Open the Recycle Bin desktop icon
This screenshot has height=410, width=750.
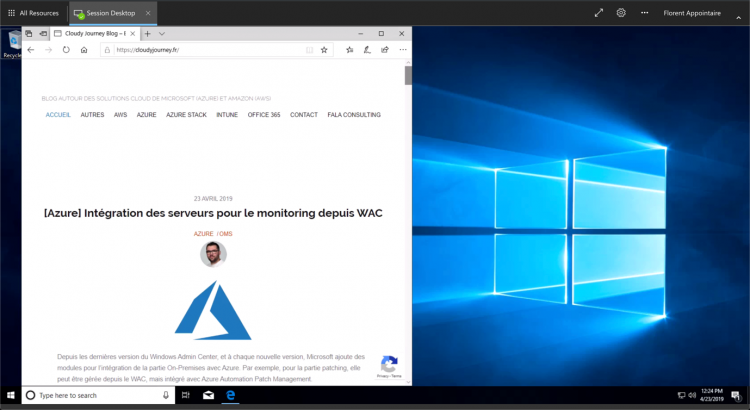13,44
